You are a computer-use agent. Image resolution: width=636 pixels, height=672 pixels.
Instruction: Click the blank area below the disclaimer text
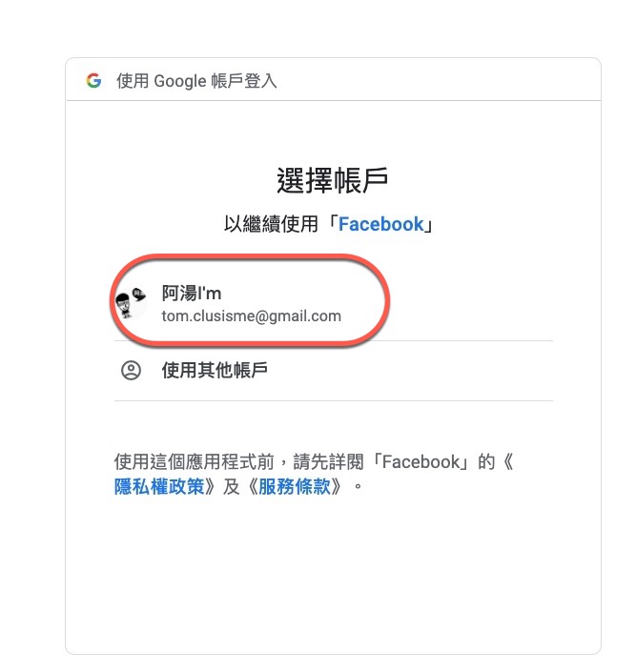click(x=333, y=574)
